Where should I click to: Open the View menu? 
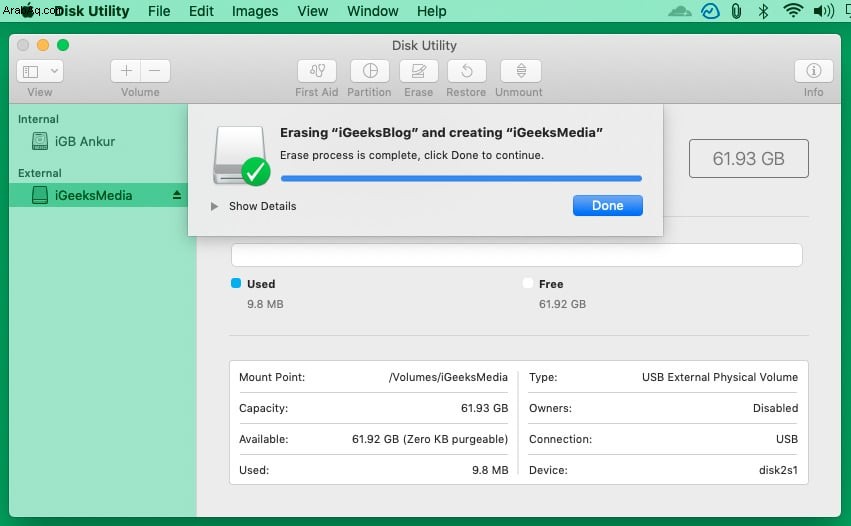313,11
